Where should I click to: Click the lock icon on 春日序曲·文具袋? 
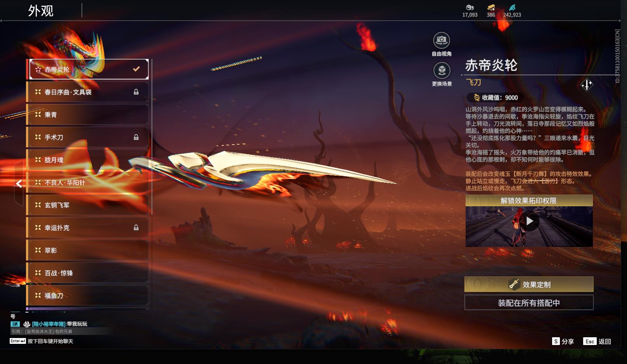(136, 92)
